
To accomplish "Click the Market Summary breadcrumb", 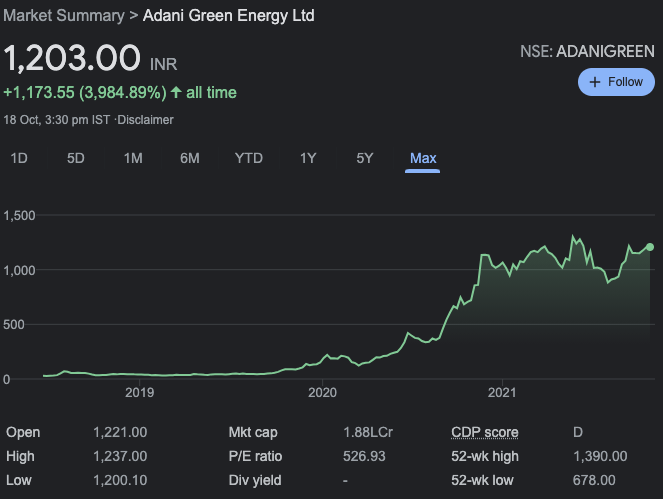I will coord(64,16).
